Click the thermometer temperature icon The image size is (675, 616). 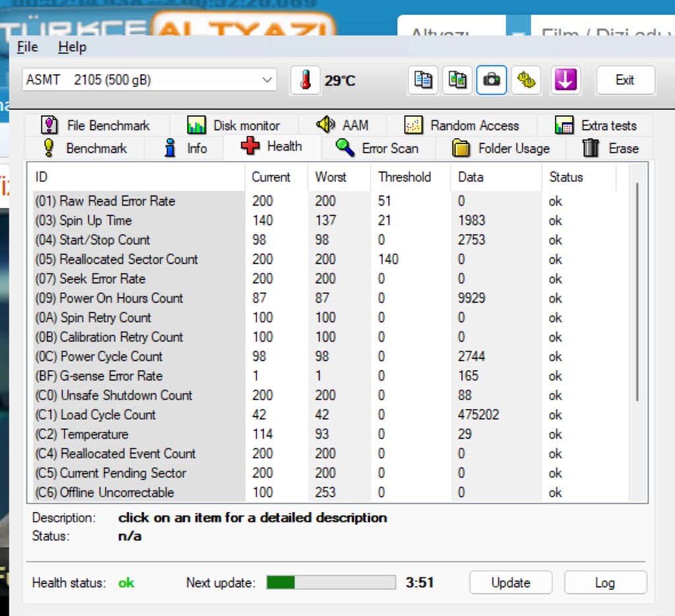[x=305, y=80]
